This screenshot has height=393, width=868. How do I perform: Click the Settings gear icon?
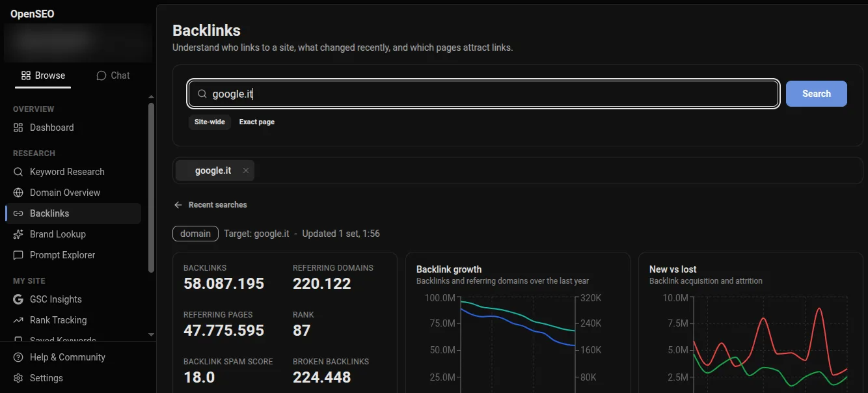click(x=18, y=378)
